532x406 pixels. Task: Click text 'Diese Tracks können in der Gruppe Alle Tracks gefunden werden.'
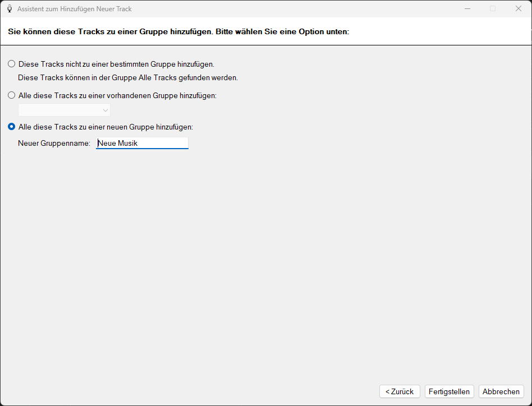[x=128, y=77]
